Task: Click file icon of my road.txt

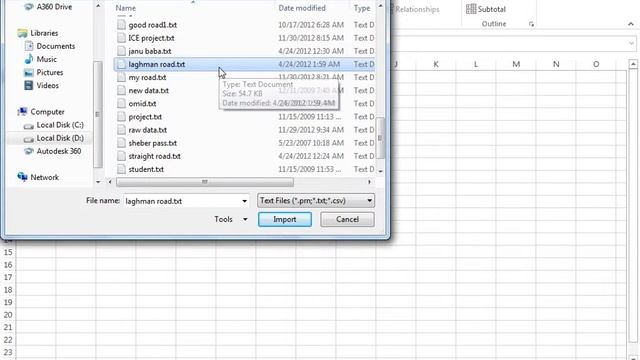Action: pyautogui.click(x=121, y=77)
